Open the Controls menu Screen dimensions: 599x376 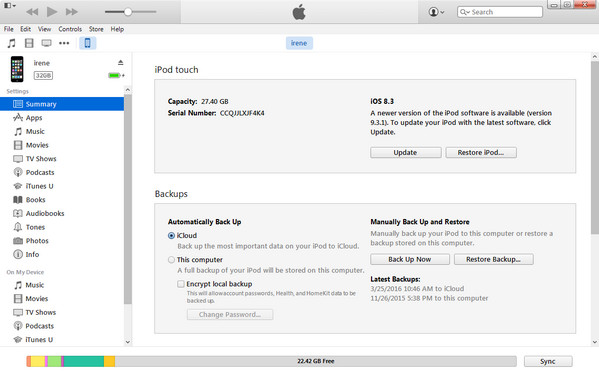point(70,29)
